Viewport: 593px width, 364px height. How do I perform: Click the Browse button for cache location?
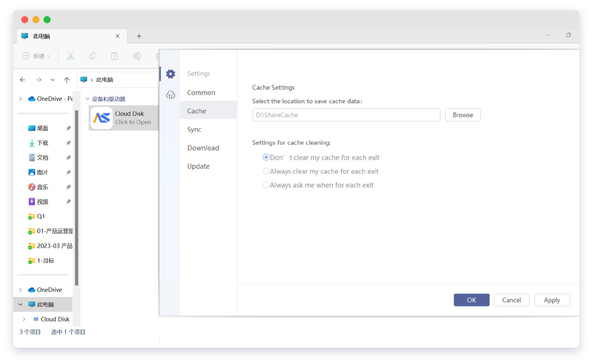pyautogui.click(x=463, y=115)
